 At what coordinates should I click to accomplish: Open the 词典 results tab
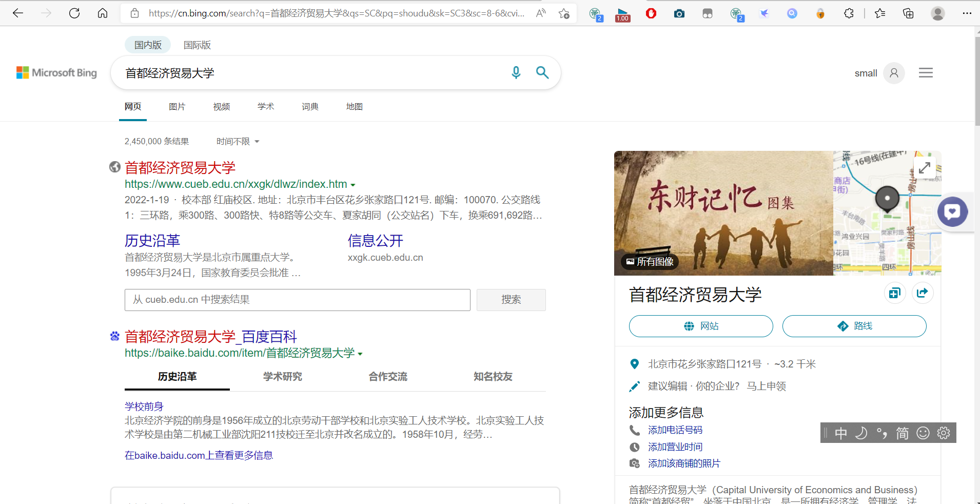pyautogui.click(x=310, y=107)
